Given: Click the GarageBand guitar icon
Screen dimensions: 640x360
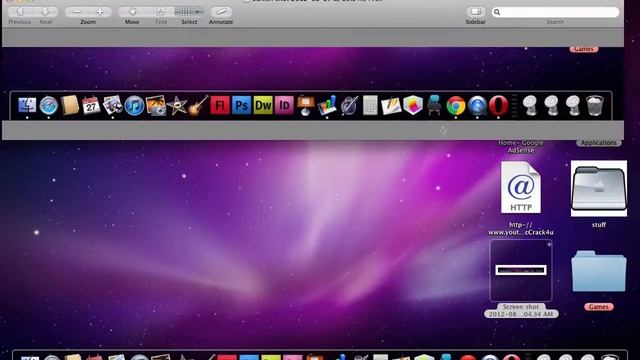Looking at the screenshot, I should point(198,105).
